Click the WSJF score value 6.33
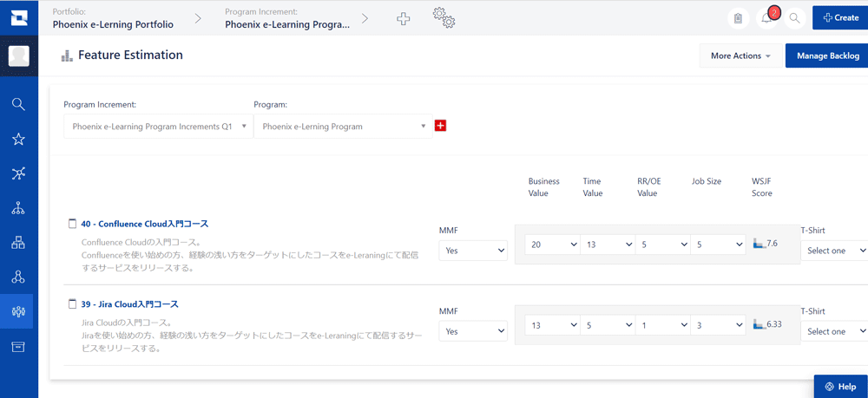 pyautogui.click(x=774, y=324)
